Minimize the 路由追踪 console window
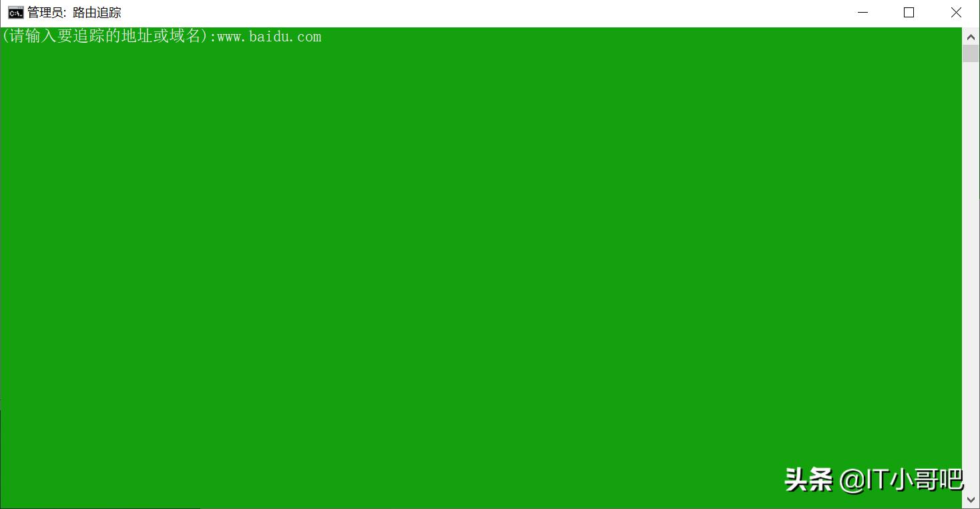 pos(863,13)
